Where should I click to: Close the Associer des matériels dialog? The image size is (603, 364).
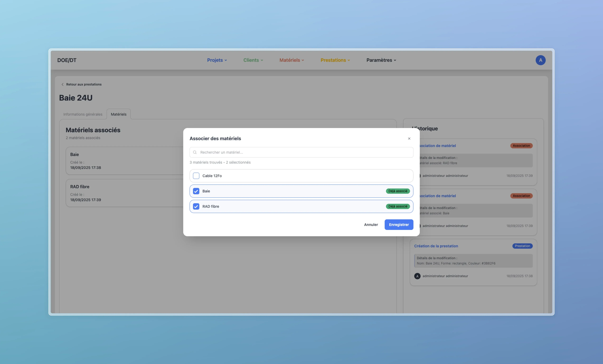pos(409,138)
